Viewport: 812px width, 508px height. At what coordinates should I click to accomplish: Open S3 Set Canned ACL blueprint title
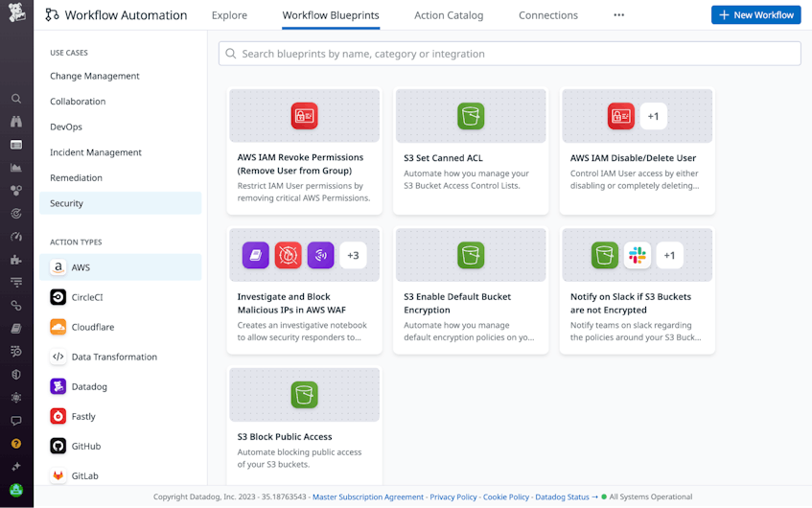(x=443, y=158)
